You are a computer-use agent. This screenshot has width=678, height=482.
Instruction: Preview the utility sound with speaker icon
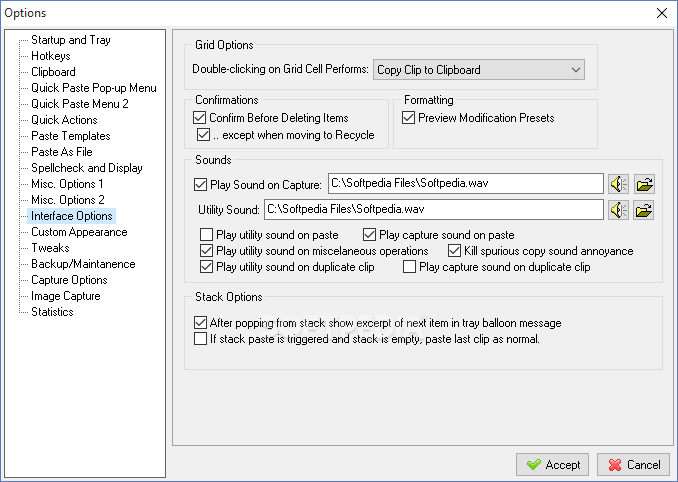coord(618,210)
